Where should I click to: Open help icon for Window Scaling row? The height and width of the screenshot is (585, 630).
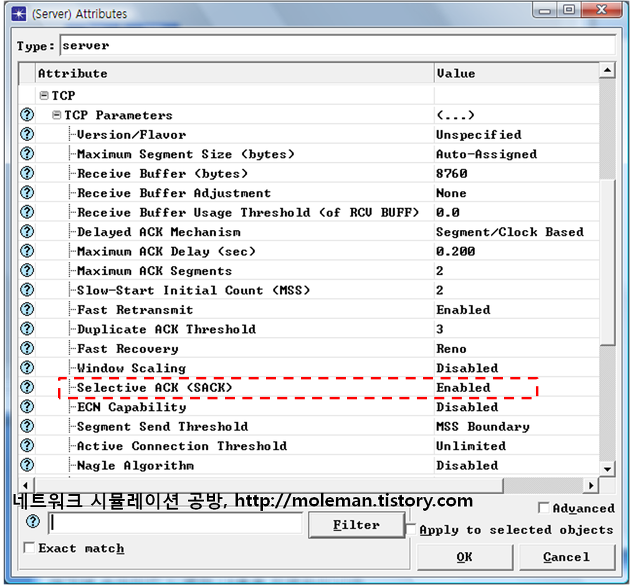tap(27, 368)
